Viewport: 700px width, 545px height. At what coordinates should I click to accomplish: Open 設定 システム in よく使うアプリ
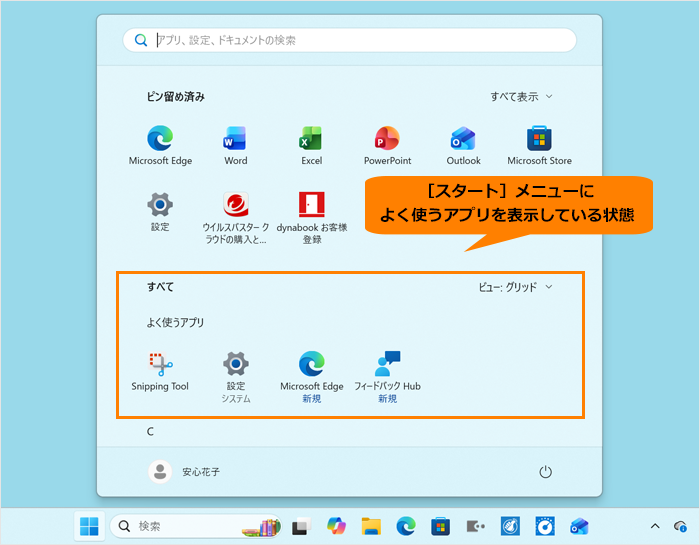(x=236, y=377)
